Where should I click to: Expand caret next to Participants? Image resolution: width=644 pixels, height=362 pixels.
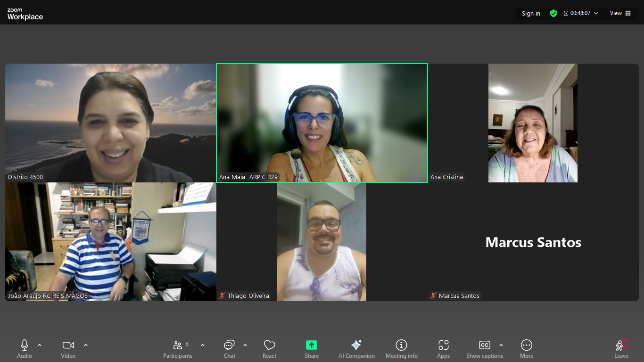point(203,345)
